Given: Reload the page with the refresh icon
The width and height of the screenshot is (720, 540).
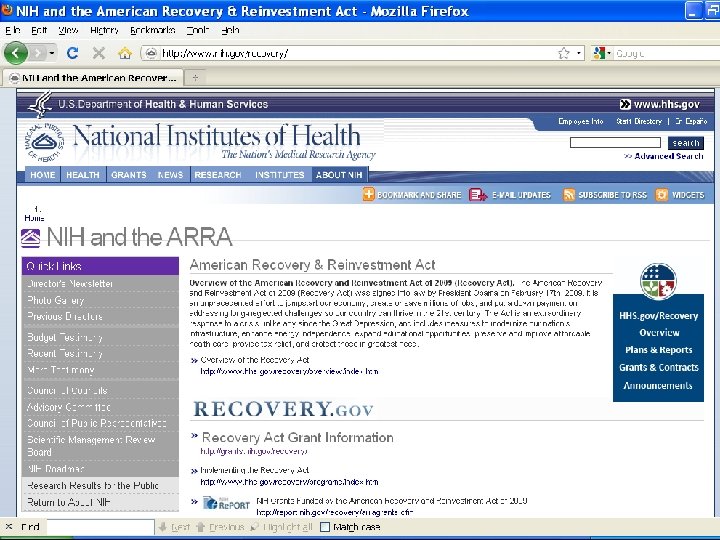Looking at the screenshot, I should tap(72, 53).
